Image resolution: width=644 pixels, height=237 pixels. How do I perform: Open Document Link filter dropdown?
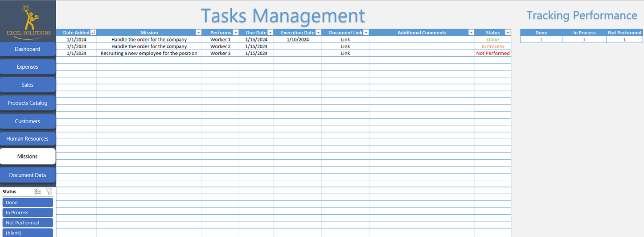[x=366, y=33]
